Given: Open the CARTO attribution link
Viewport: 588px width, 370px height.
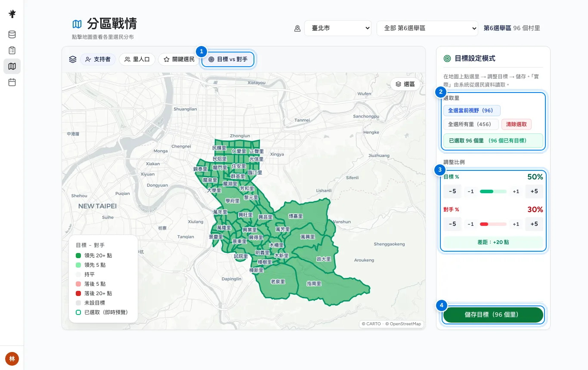Looking at the screenshot, I should [x=371, y=324].
